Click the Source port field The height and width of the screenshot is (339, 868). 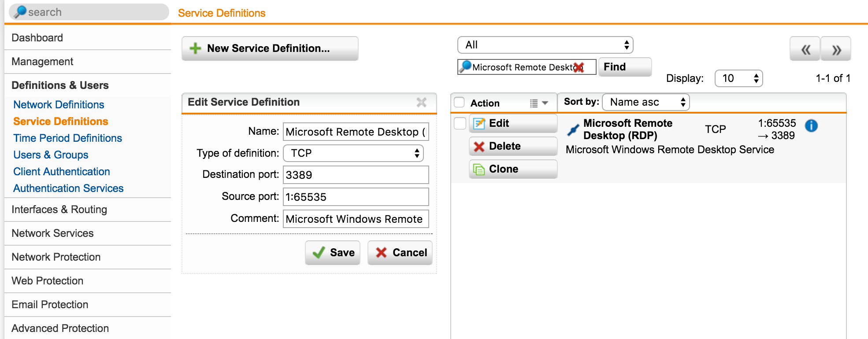point(356,197)
